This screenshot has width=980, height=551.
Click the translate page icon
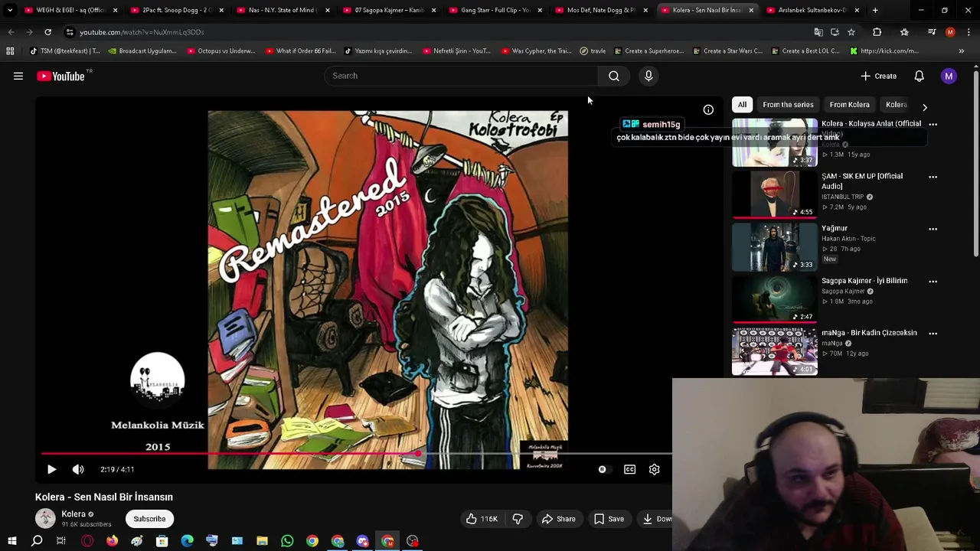(x=818, y=32)
